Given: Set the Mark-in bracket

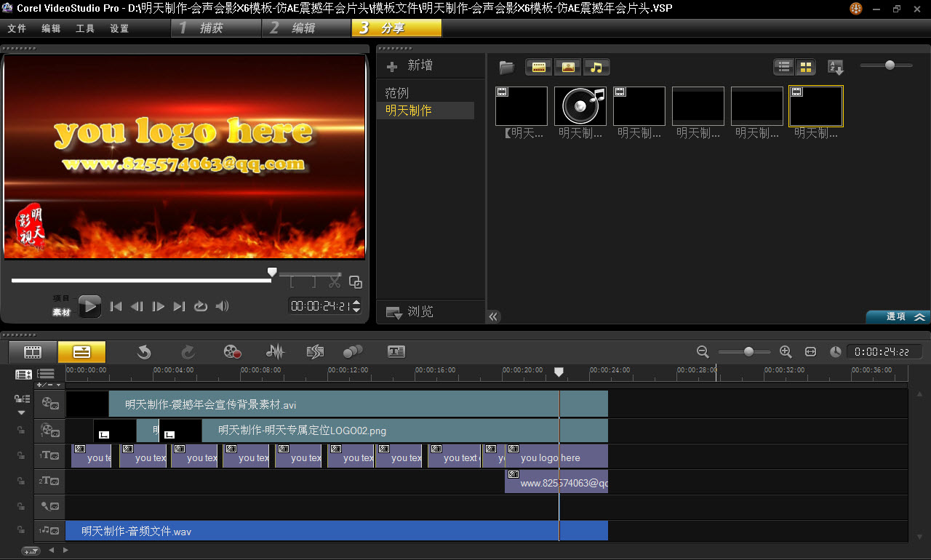Looking at the screenshot, I should tap(292, 282).
